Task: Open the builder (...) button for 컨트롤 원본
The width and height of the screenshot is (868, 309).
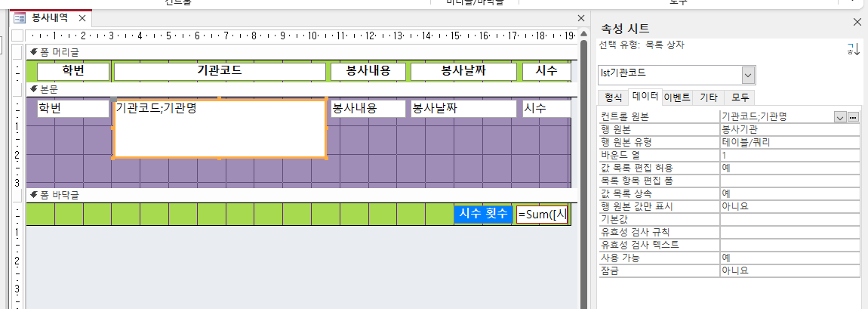Action: click(854, 116)
